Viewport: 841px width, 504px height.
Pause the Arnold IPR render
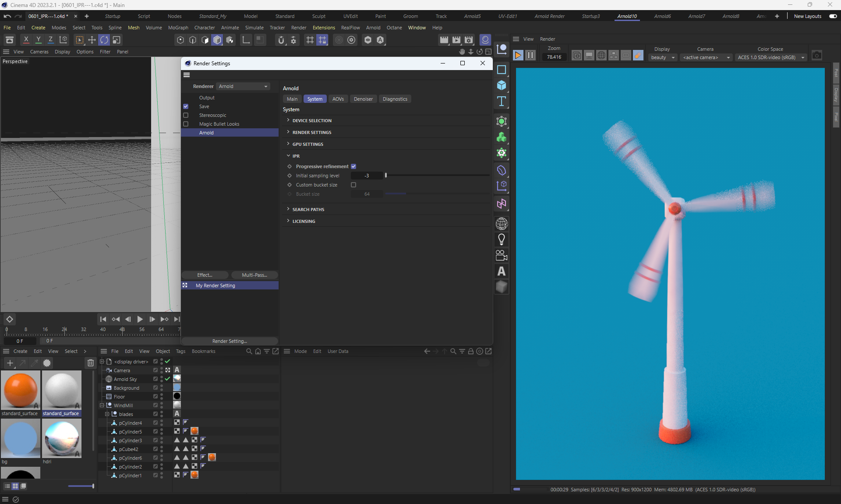coord(530,55)
